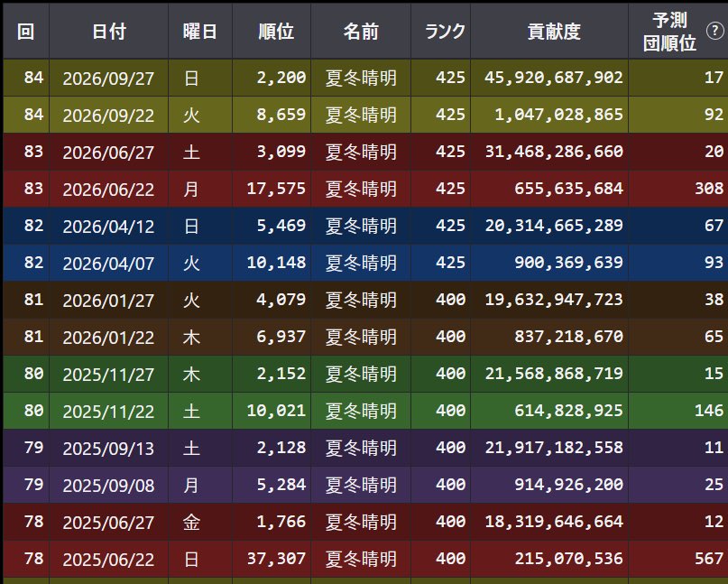This screenshot has height=584, width=728.
Task: Sort by the 予測団順位 column header
Action: click(669, 32)
